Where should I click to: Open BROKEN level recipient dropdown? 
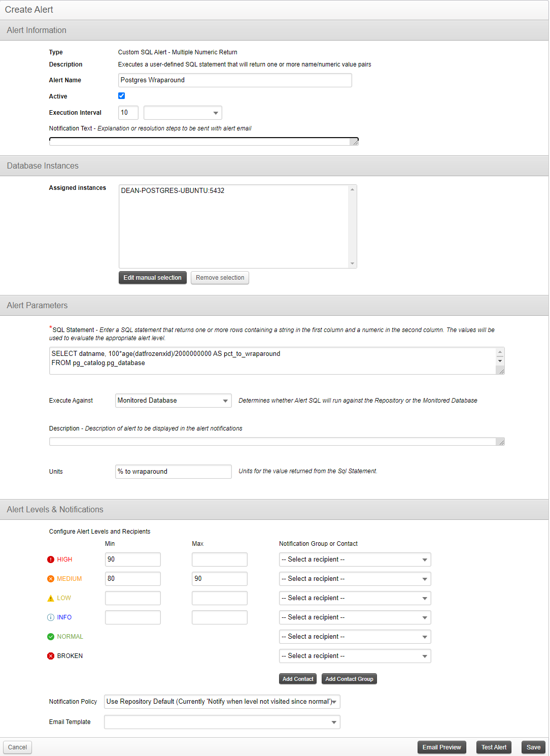[x=355, y=656]
